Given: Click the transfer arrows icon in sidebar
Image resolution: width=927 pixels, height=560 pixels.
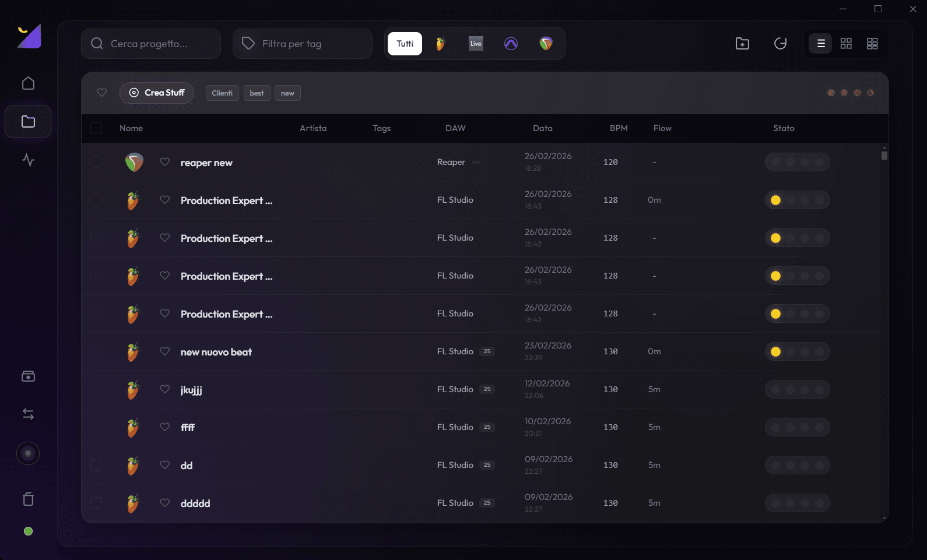Looking at the screenshot, I should [x=28, y=414].
